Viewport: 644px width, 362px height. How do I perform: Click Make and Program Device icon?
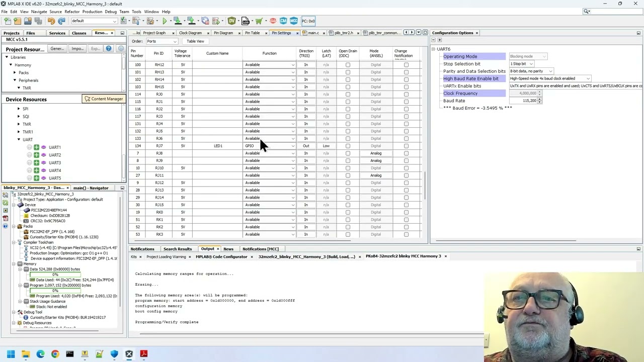[177, 21]
